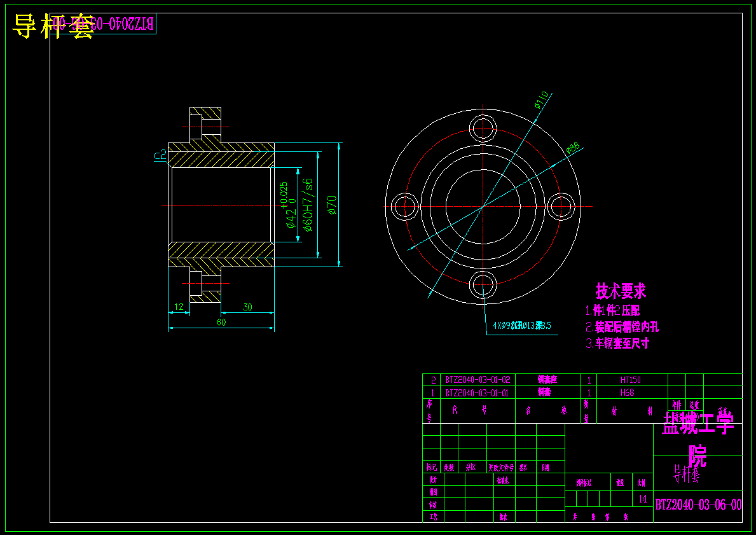Select the 铜套 name cell in row 1
The height and width of the screenshot is (535, 756).
click(x=544, y=393)
